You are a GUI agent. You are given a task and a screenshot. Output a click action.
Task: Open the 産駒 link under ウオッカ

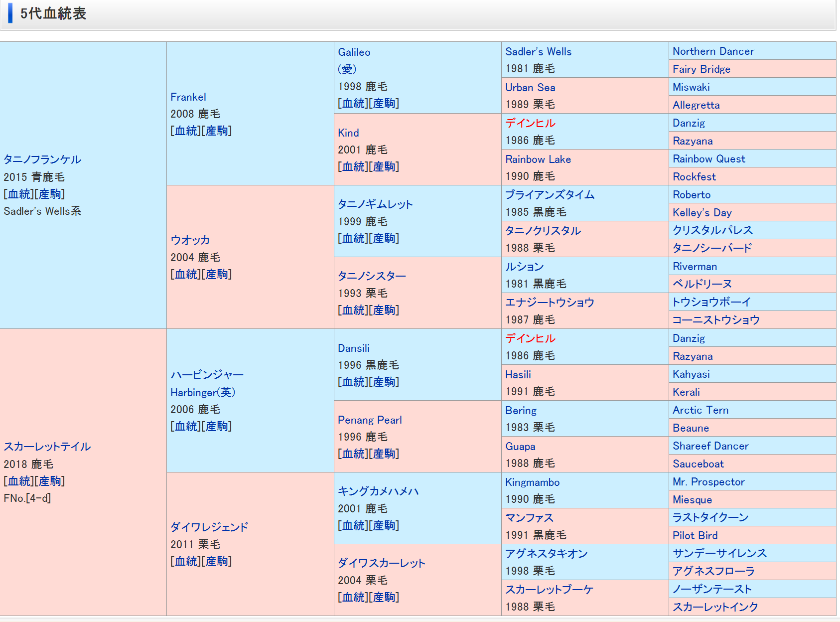click(x=217, y=275)
